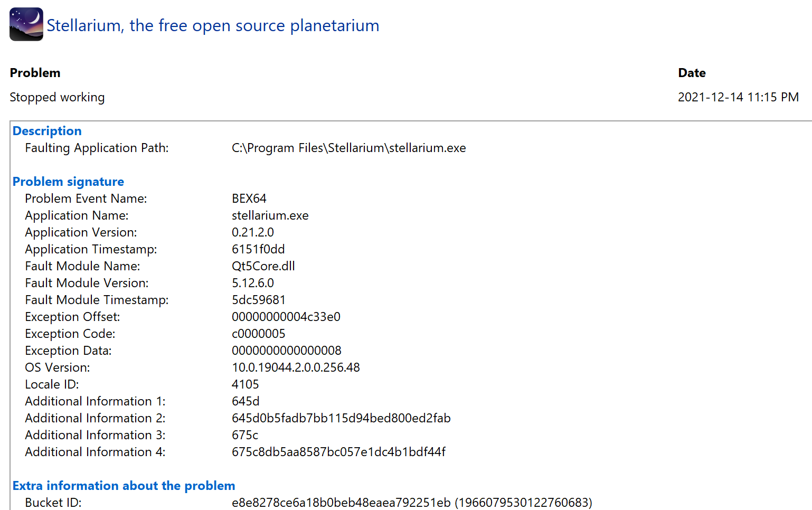This screenshot has width=812, height=510.
Task: Select the hash 675c8db5aa8587bc057e1dc4b1bdf44f
Action: [338, 452]
